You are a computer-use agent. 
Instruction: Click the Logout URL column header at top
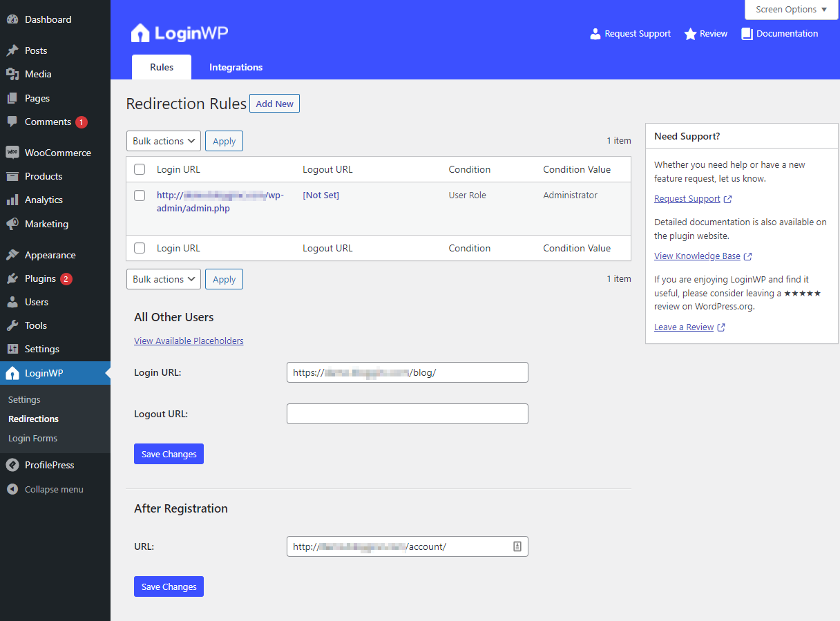(327, 169)
